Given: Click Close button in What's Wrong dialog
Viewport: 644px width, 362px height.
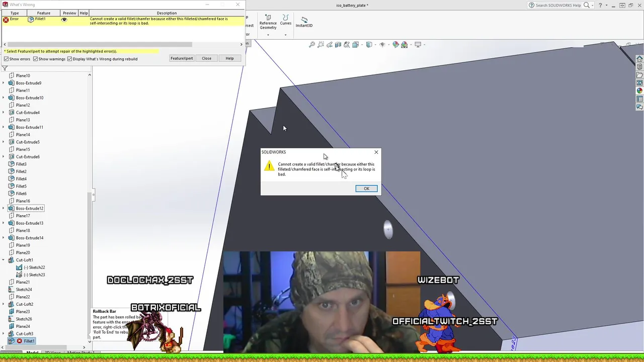Looking at the screenshot, I should [207, 58].
